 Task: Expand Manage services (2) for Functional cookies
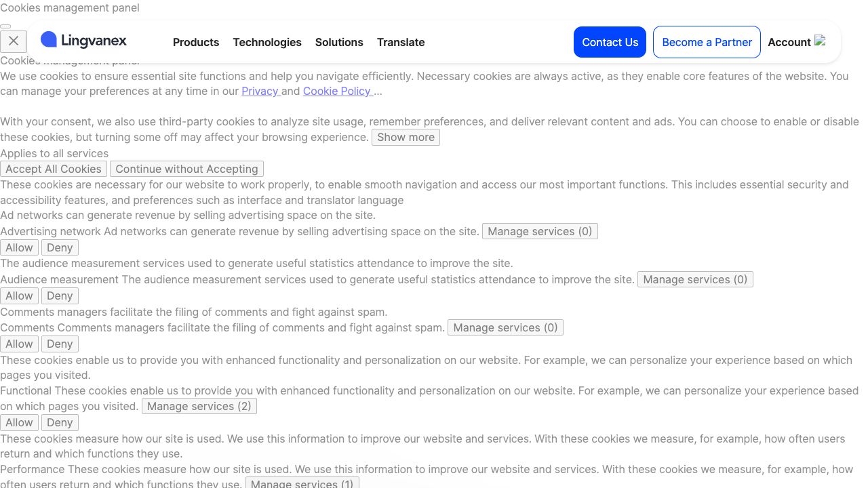point(199,406)
